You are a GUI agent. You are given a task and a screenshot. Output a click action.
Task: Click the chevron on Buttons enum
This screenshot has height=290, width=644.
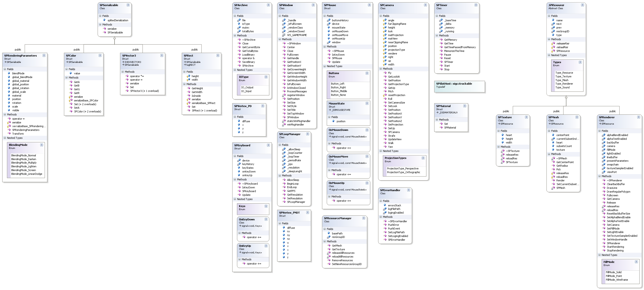367,73
